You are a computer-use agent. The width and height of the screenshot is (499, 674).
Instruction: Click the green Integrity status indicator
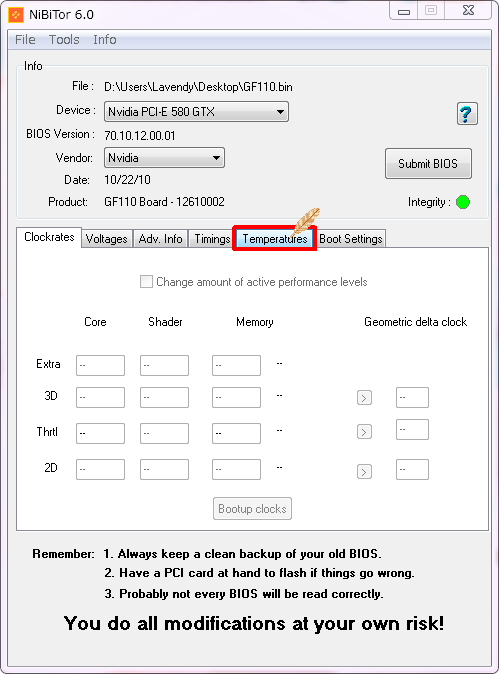pos(462,202)
